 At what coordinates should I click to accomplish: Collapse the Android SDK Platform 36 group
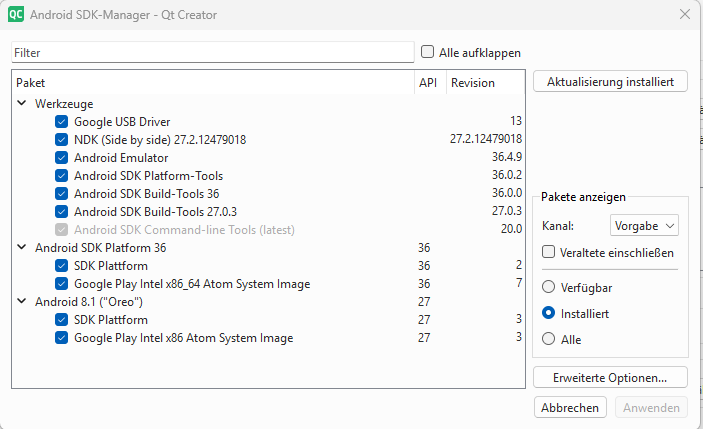[x=22, y=248]
